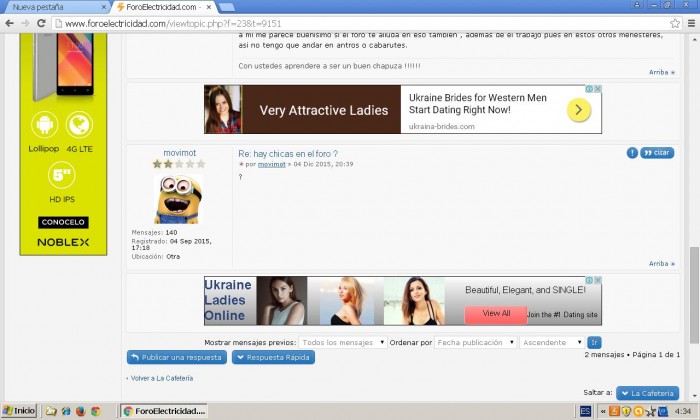Viewport: 700px width, 420px height.
Task: Launch Firefox from the quick launch bar
Action: pos(80,411)
